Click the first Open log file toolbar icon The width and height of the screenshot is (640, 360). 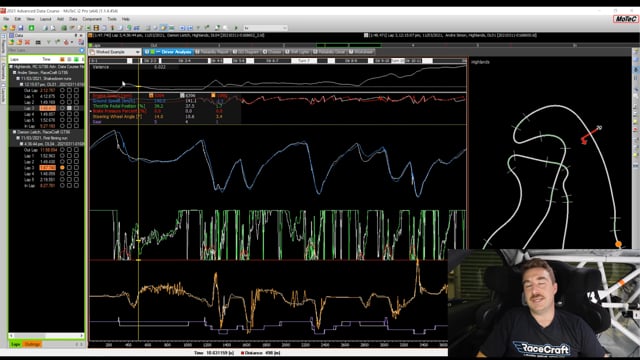pyautogui.click(x=5, y=28)
